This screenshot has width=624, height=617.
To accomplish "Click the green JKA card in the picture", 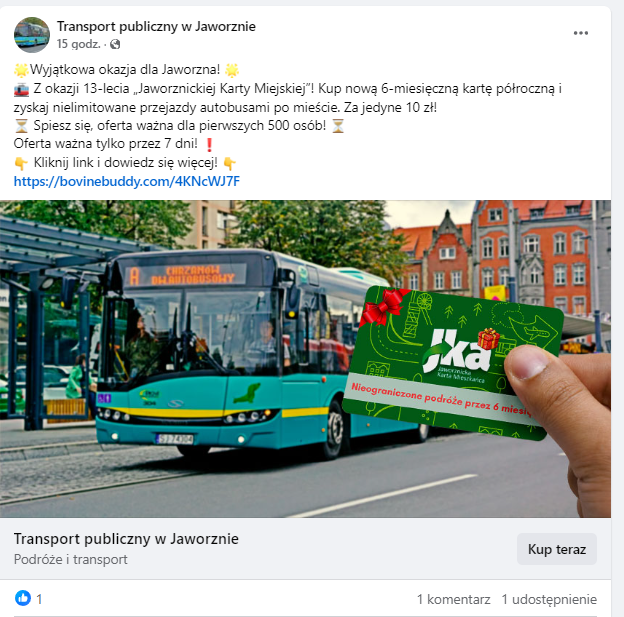I will click(453, 363).
